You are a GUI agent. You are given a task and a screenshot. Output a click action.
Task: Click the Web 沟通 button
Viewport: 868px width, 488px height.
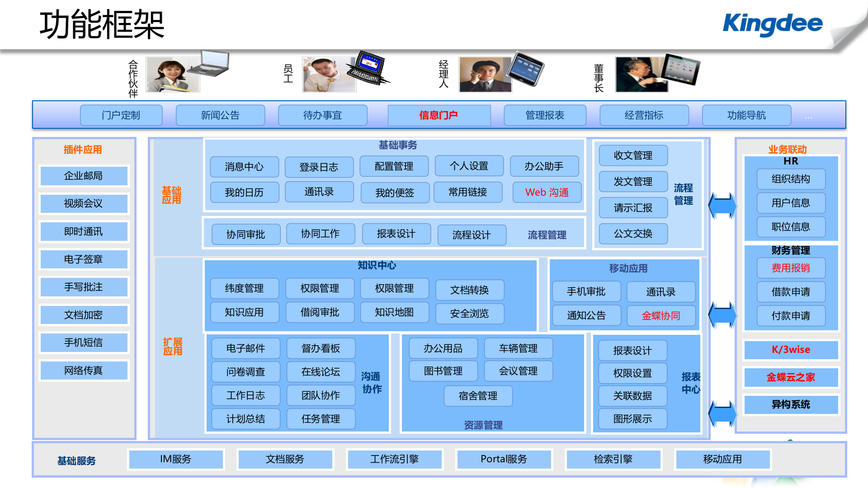(x=547, y=192)
